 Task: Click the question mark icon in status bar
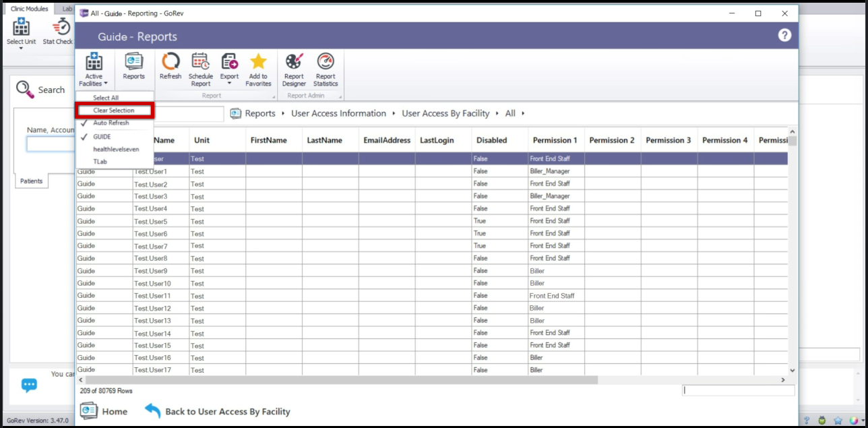tap(806, 421)
